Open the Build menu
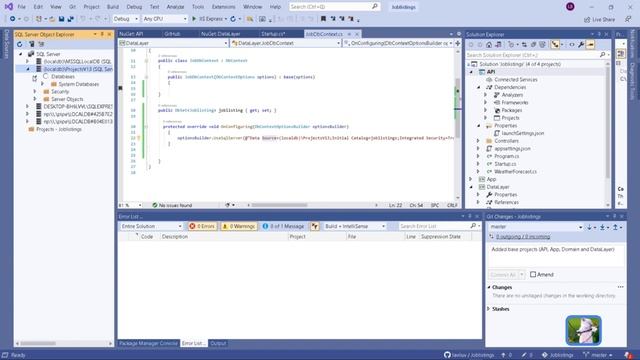 [x=113, y=7]
